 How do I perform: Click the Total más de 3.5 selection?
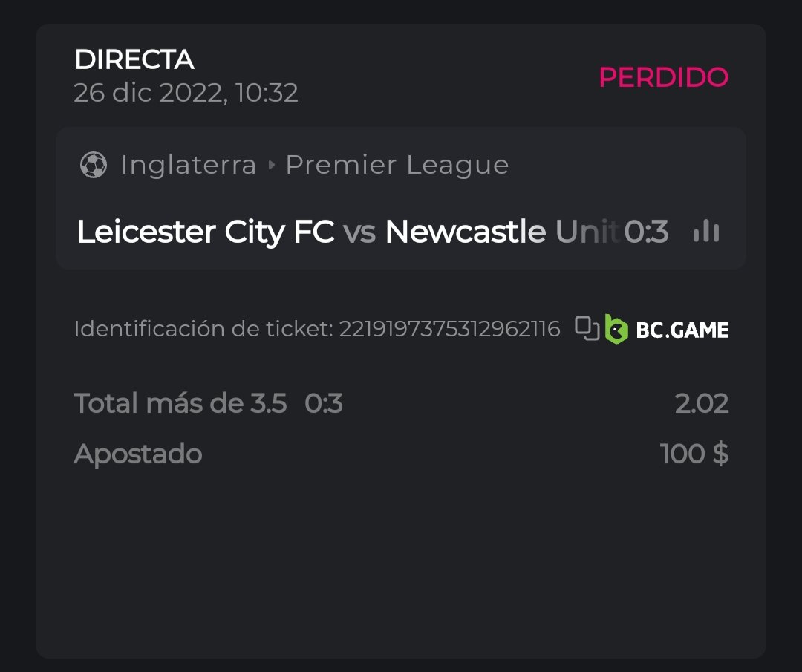coord(180,403)
